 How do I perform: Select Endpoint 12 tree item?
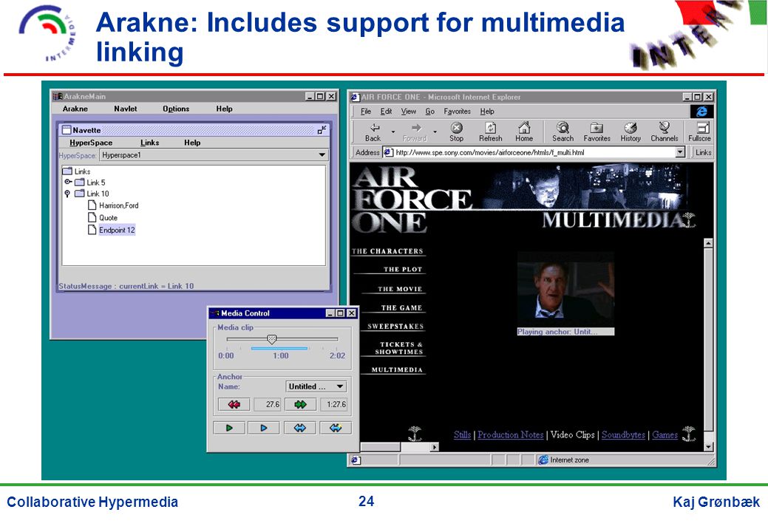[x=117, y=230]
